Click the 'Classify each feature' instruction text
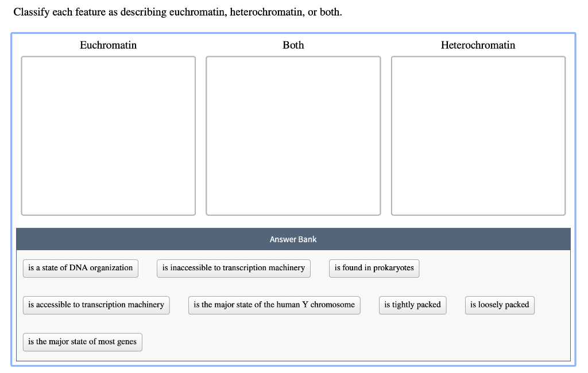This screenshot has height=373, width=588. tap(178, 13)
